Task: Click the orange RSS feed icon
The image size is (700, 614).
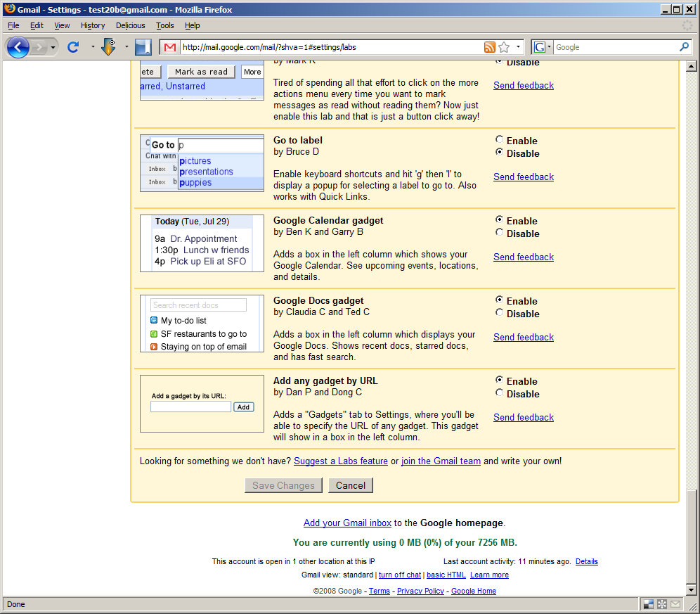Action: 490,47
